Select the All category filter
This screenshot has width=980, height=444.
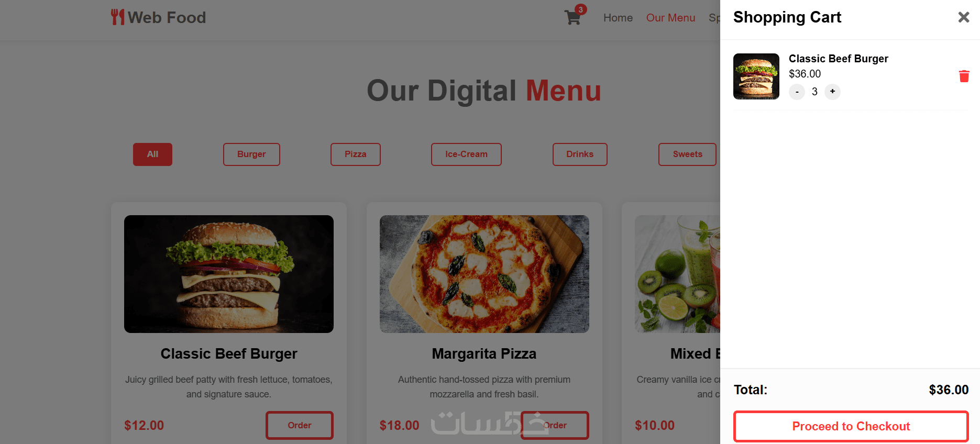(x=152, y=154)
